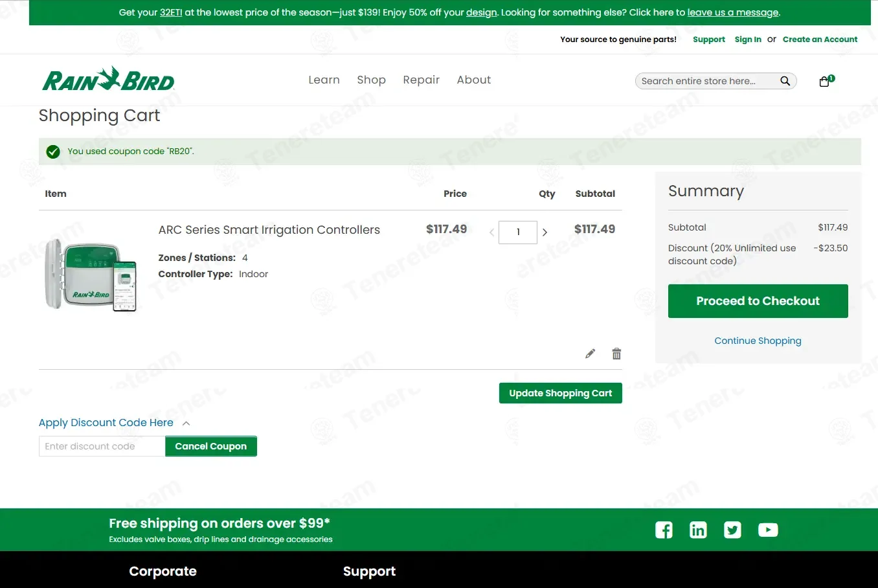Viewport: 878px width, 588px height.
Task: Click the search magnifier icon
Action: point(785,81)
